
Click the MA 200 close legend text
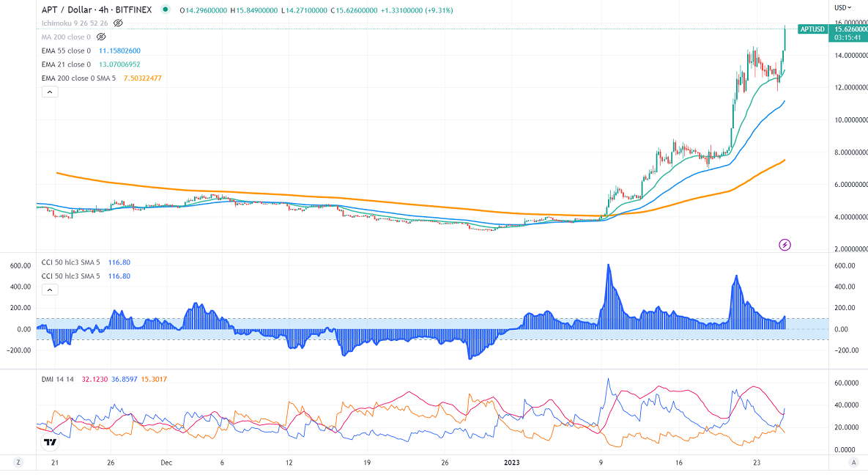coord(66,37)
